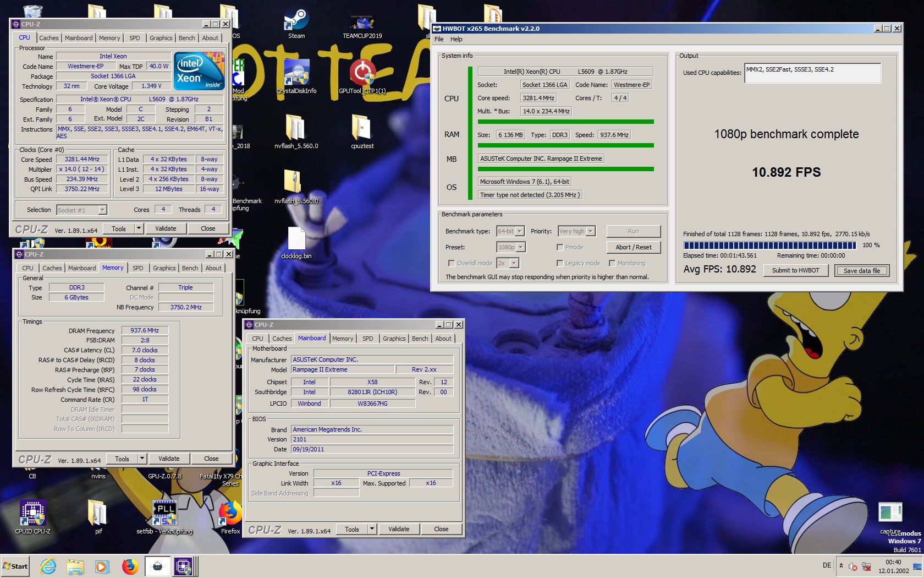Screen dimensions: 924x578
Task: Click the grayed Run button
Action: tap(634, 231)
